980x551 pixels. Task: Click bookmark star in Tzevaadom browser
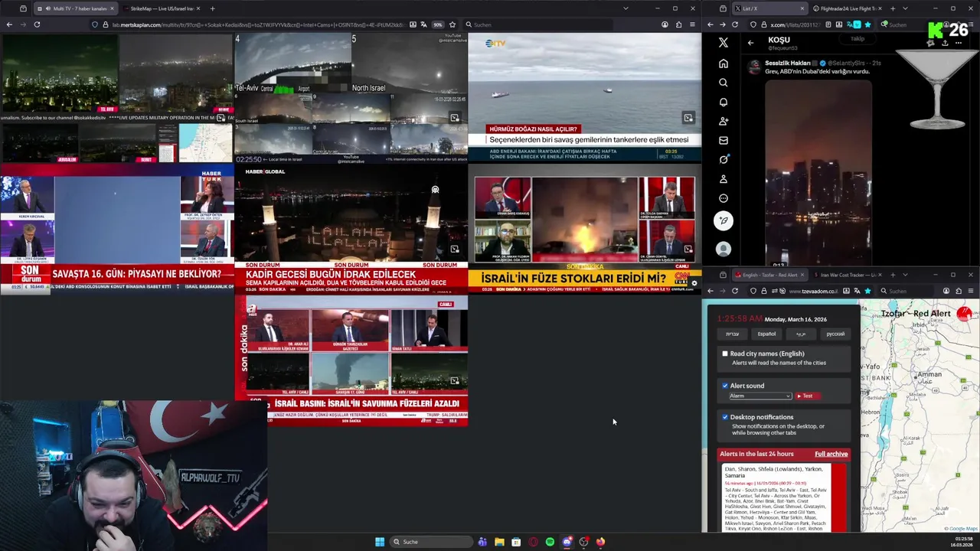pyautogui.click(x=867, y=291)
